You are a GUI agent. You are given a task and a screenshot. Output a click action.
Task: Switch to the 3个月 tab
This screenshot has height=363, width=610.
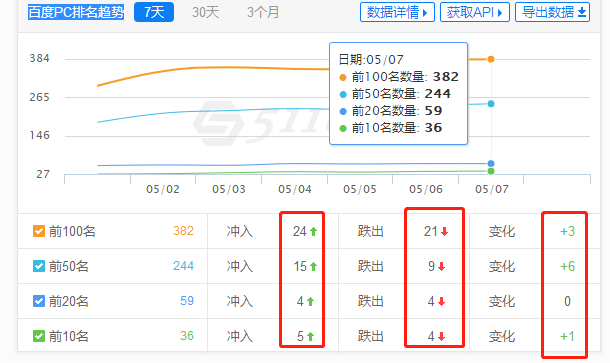(263, 12)
